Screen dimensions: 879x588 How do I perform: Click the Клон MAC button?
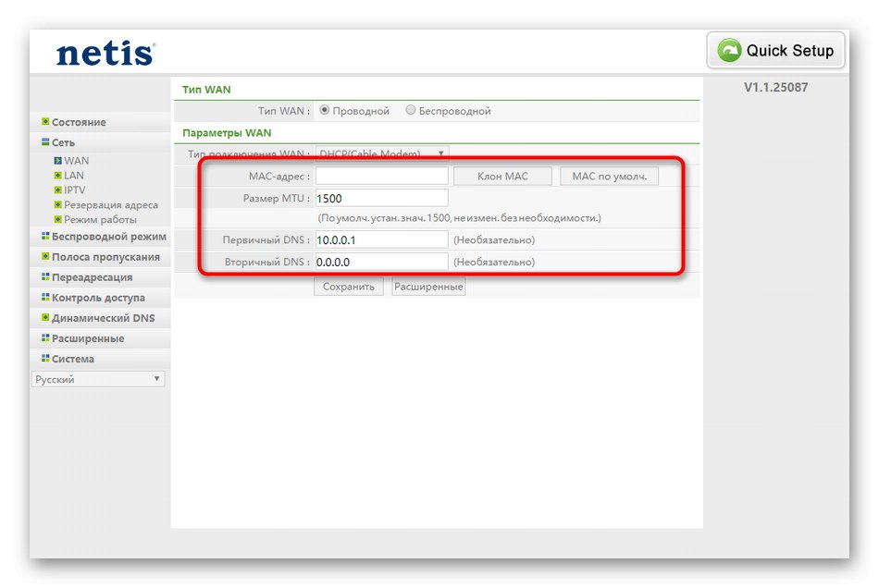pyautogui.click(x=502, y=176)
